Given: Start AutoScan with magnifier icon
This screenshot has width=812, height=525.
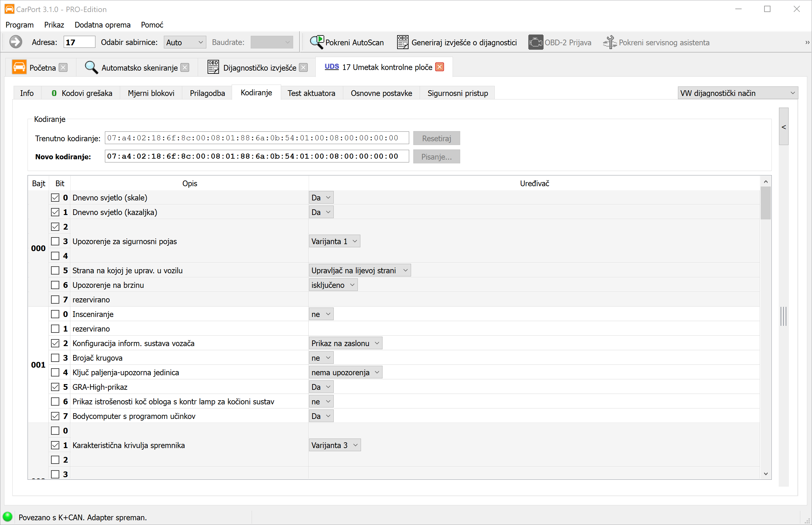Looking at the screenshot, I should click(317, 42).
